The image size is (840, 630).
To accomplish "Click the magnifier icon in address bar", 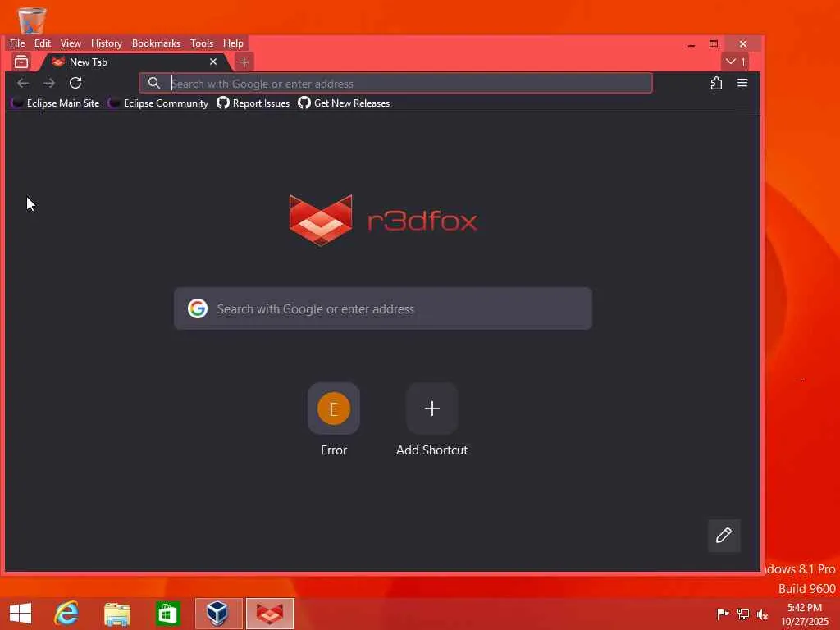I will point(153,83).
